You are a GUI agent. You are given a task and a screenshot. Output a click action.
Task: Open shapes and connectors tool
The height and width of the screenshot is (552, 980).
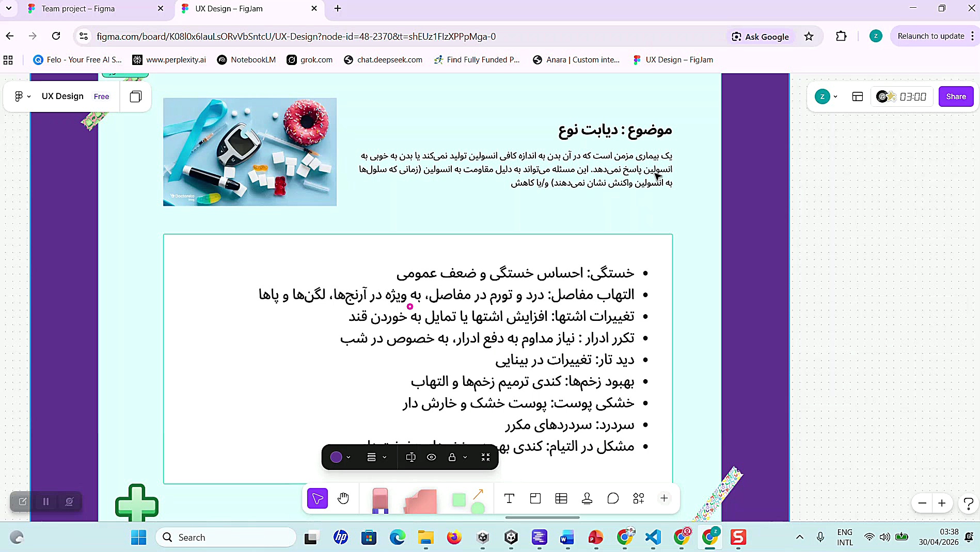pyautogui.click(x=468, y=500)
